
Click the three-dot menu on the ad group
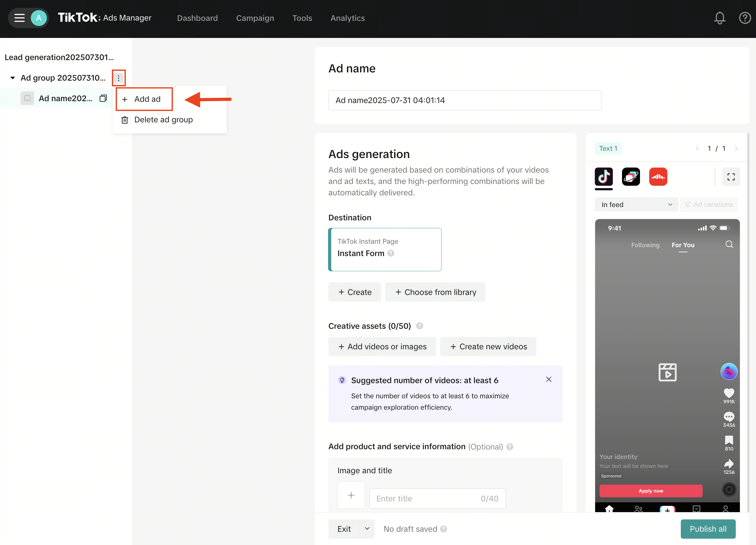[119, 78]
